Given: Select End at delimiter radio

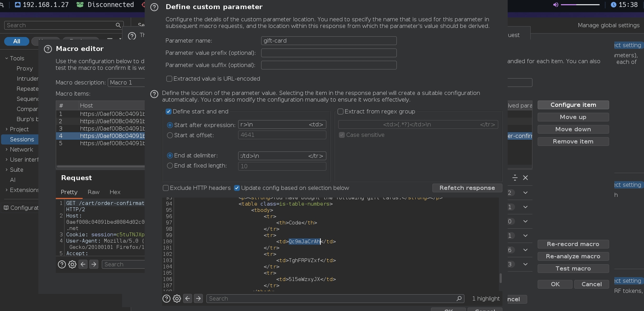Looking at the screenshot, I should tap(170, 156).
